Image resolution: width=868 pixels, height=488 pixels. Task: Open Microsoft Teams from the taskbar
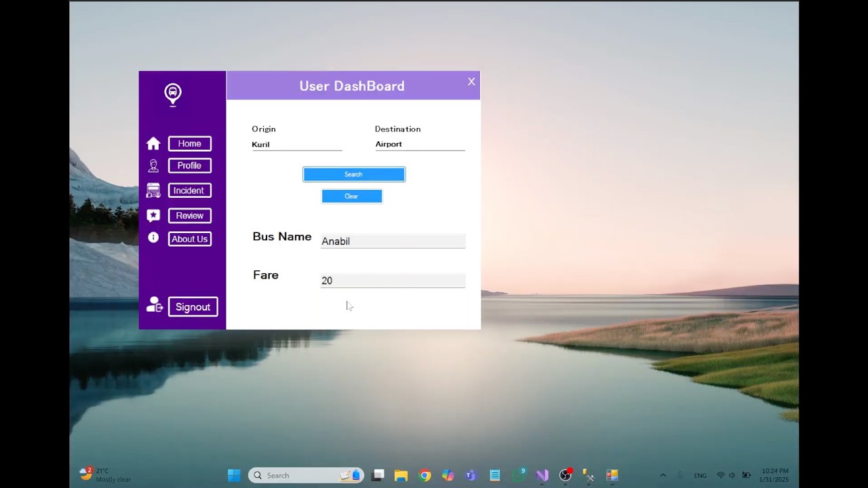coord(471,475)
